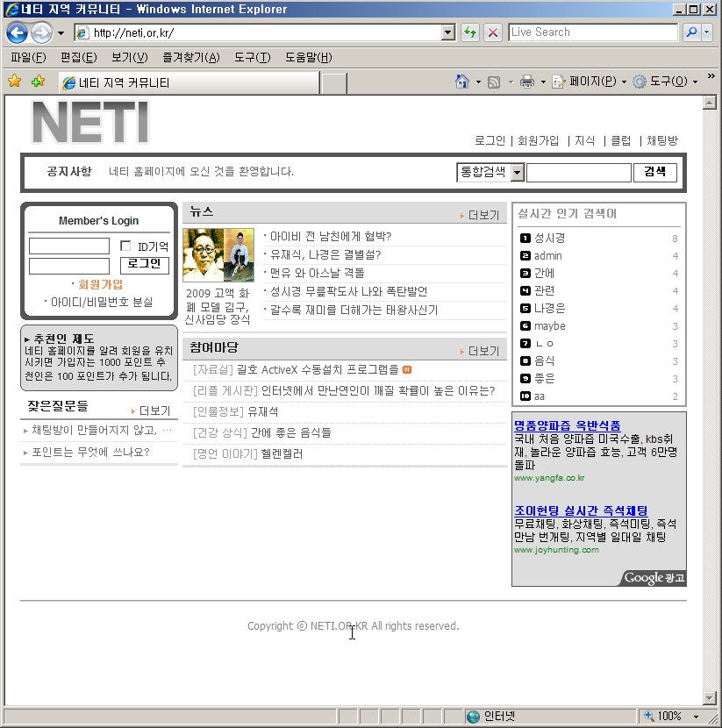Open the 도구(O) toolbar menu
Screen dimensions: 722x728
point(665,82)
